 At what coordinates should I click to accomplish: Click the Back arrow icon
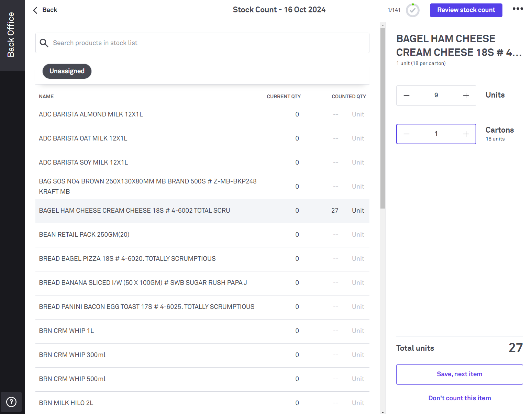tap(35, 10)
